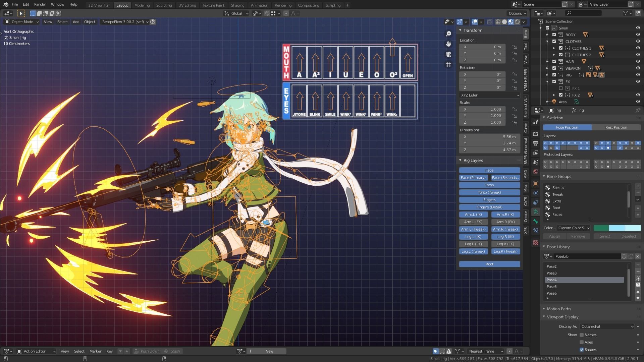Toggle visibility of BODY collection
Image resolution: width=644 pixels, height=362 pixels.
click(638, 35)
